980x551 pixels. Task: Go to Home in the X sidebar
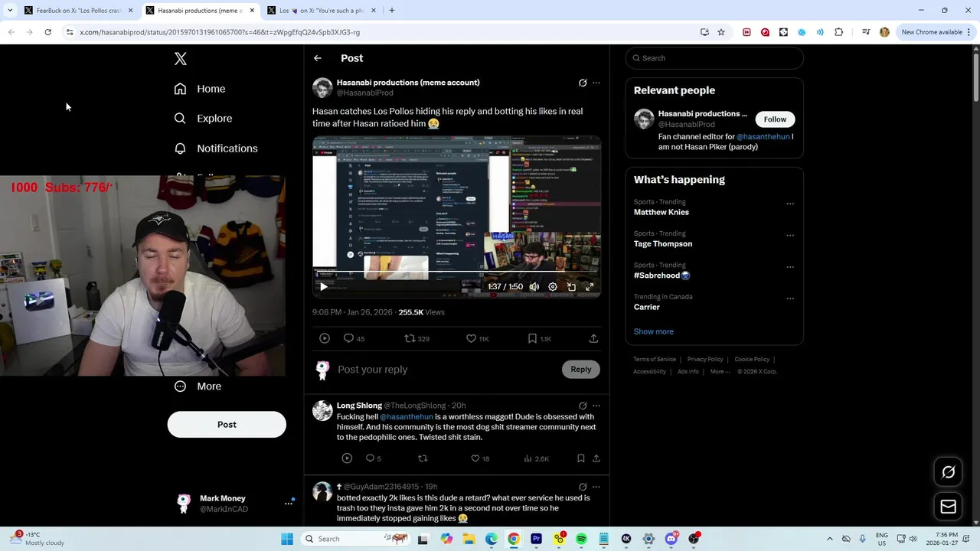200,89
